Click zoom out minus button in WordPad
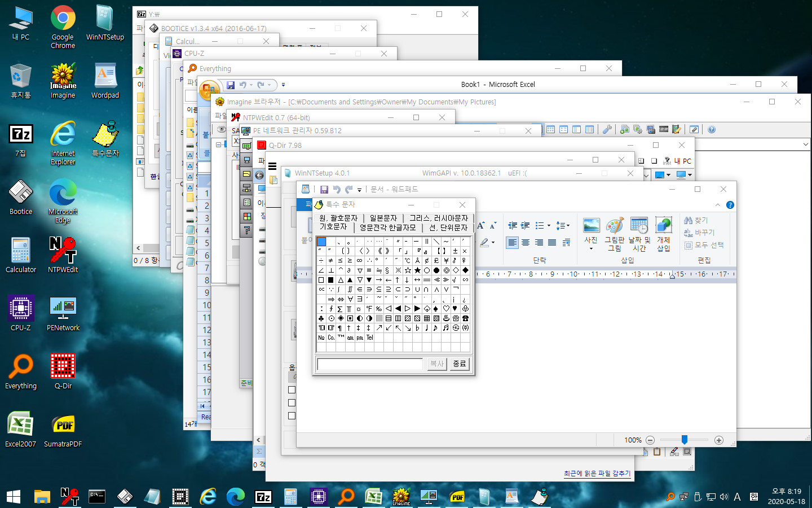The image size is (812, 508). 650,440
